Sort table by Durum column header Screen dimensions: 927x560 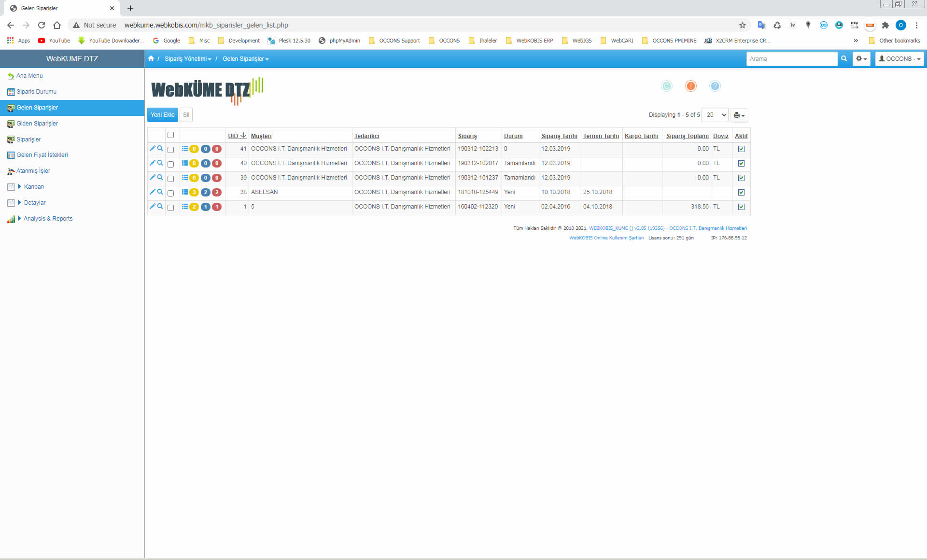tap(513, 136)
